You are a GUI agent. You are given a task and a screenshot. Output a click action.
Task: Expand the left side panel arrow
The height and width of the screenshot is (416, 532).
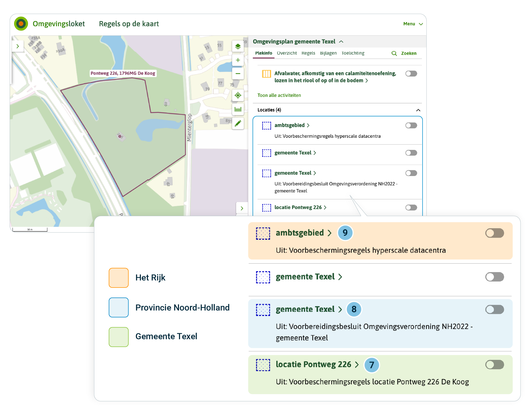[x=18, y=46]
